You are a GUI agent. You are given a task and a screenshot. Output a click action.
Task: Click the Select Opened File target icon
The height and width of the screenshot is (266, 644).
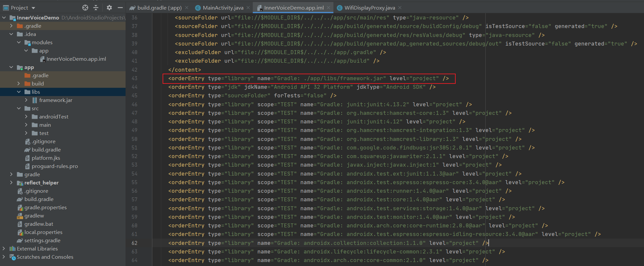pyautogui.click(x=85, y=8)
